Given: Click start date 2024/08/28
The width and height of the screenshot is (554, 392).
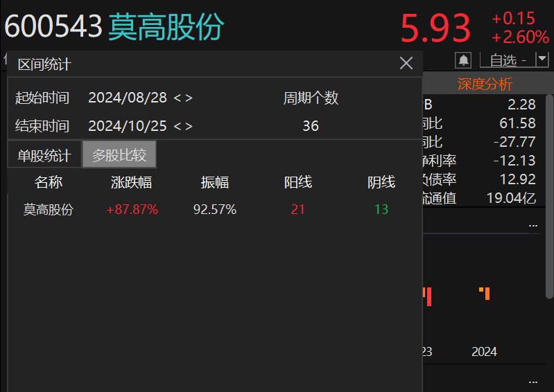Looking at the screenshot, I should (x=128, y=98).
